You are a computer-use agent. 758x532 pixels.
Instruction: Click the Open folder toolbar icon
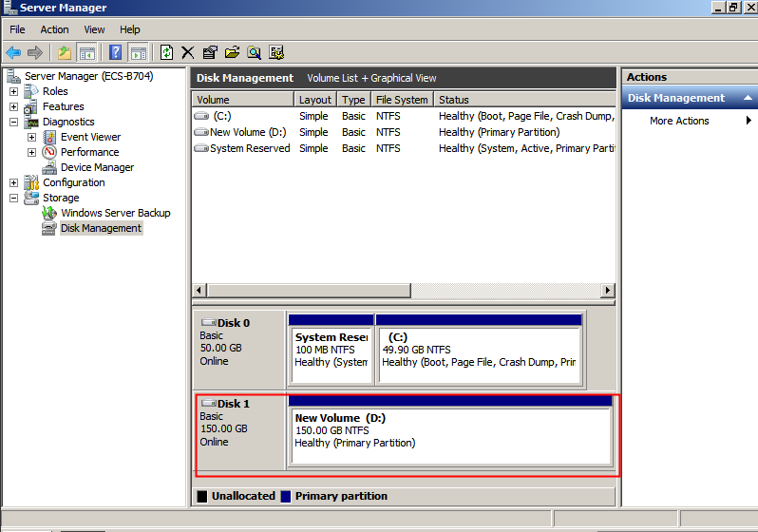pyautogui.click(x=232, y=52)
